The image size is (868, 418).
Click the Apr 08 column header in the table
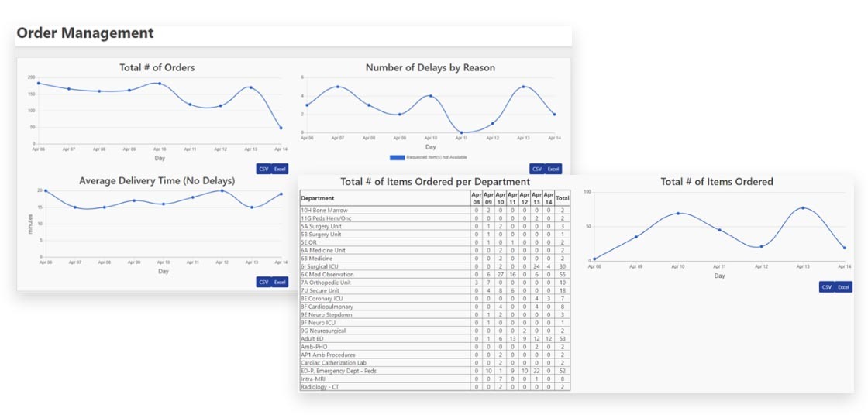pos(476,198)
